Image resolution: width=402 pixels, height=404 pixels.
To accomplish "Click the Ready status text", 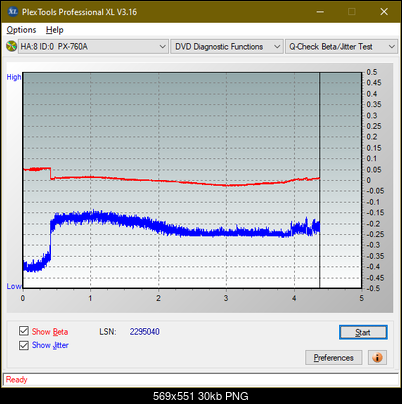I will (x=17, y=379).
